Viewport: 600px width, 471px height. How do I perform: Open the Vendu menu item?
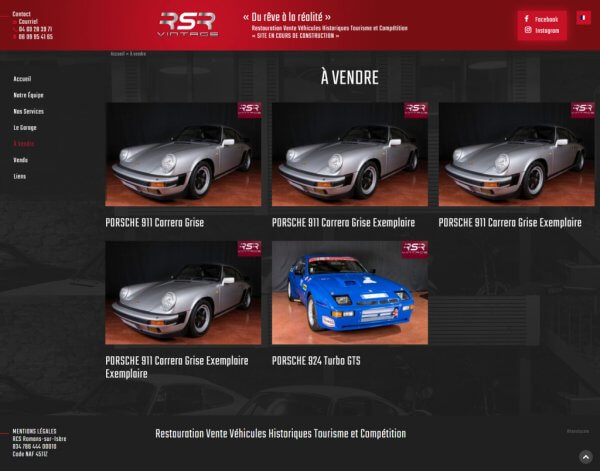coord(21,160)
